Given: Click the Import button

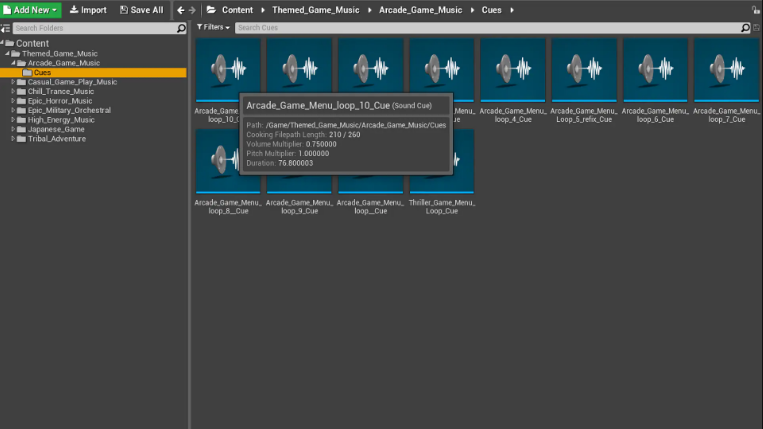Looking at the screenshot, I should [88, 10].
